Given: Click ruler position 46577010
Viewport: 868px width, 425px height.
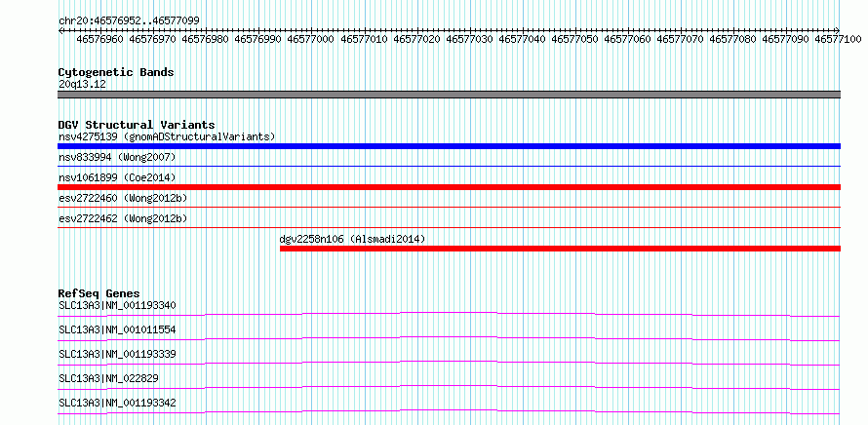Looking at the screenshot, I should 364,39.
